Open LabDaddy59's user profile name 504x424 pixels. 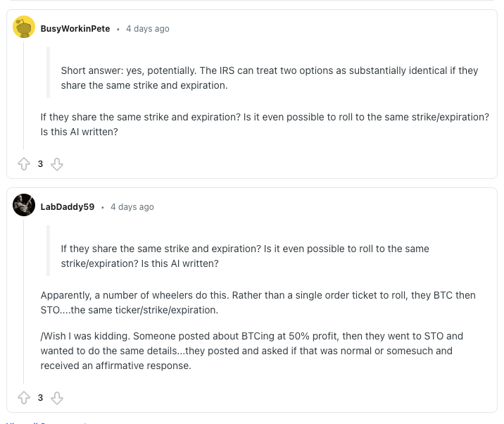tap(68, 207)
